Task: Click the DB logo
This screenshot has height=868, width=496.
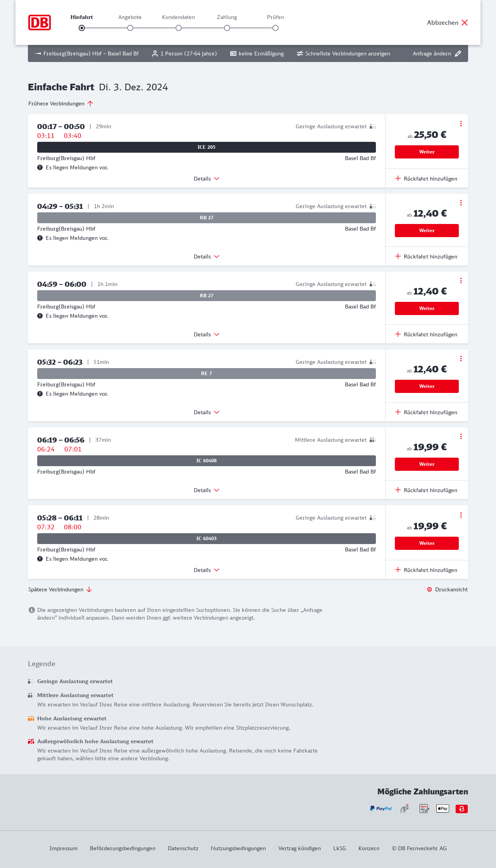Action: [x=40, y=22]
